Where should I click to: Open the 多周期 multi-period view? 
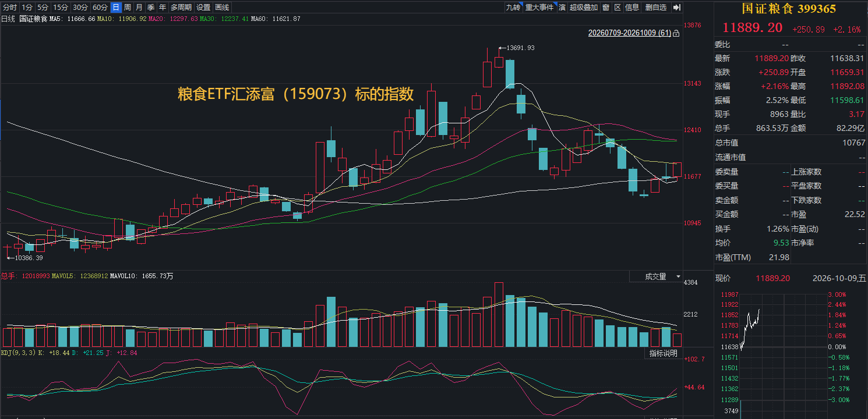181,8
